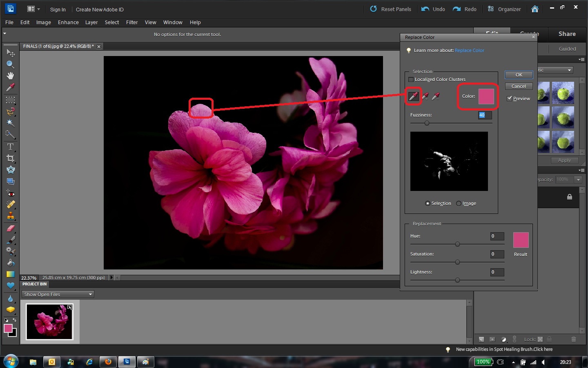
Task: Enable Localized Color Clusters checkbox
Action: (x=411, y=79)
